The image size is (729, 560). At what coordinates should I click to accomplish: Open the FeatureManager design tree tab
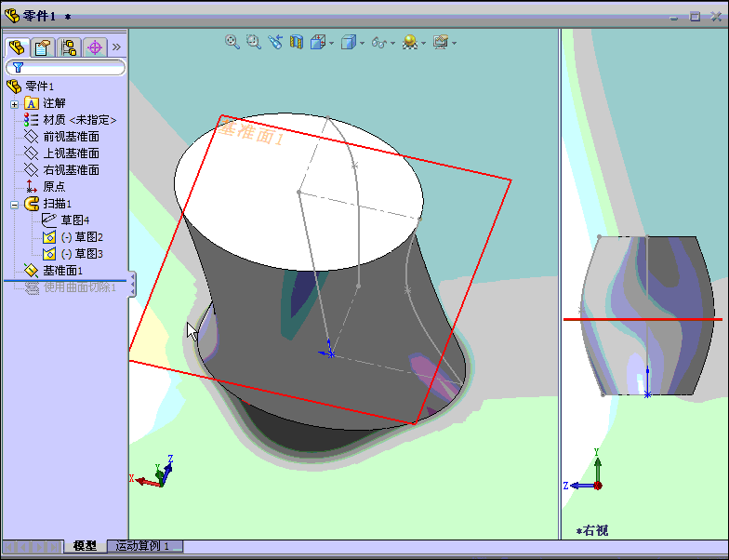(x=18, y=47)
